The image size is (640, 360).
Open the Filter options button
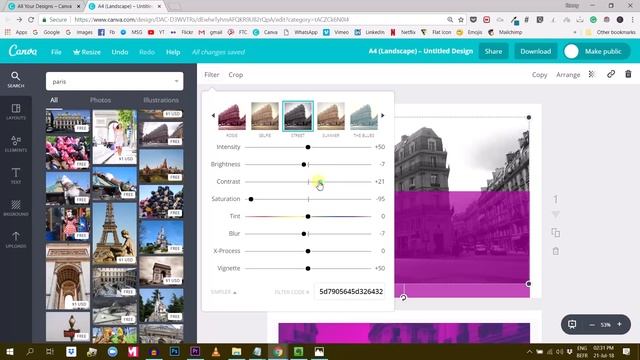coord(212,75)
